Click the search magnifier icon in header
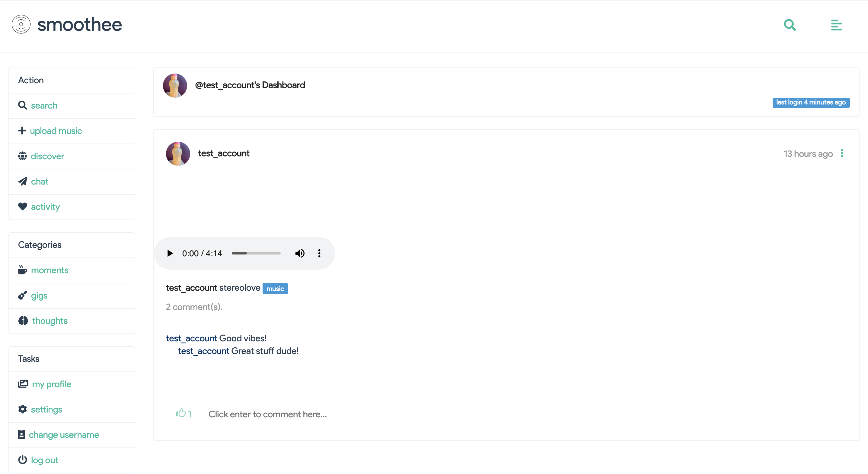 [790, 25]
